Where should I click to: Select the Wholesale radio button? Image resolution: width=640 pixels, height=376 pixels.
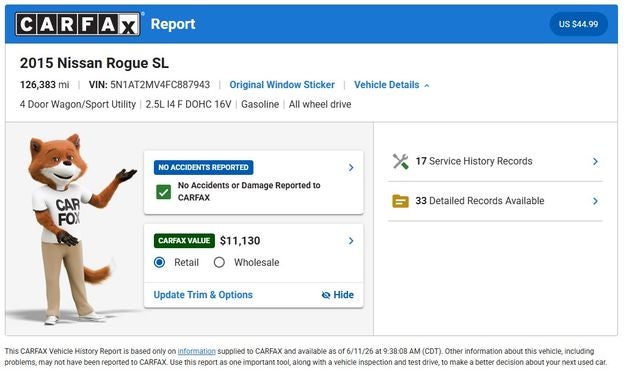(x=219, y=262)
